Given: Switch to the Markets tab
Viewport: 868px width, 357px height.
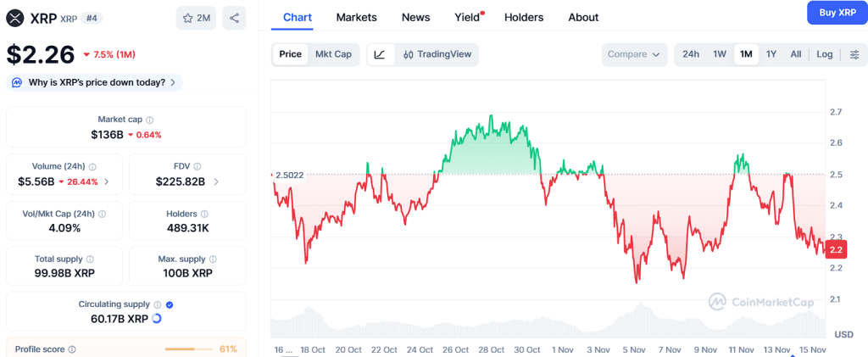Looking at the screenshot, I should click(x=356, y=17).
